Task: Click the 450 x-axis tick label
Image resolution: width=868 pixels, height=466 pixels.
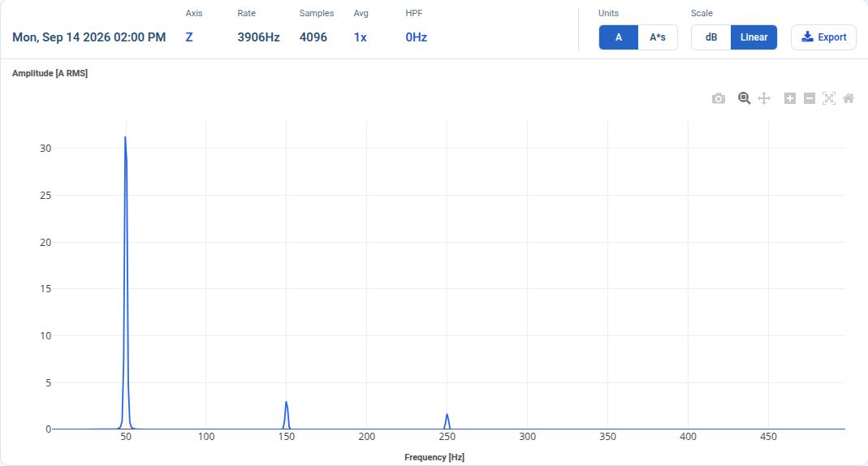Action: [768, 437]
